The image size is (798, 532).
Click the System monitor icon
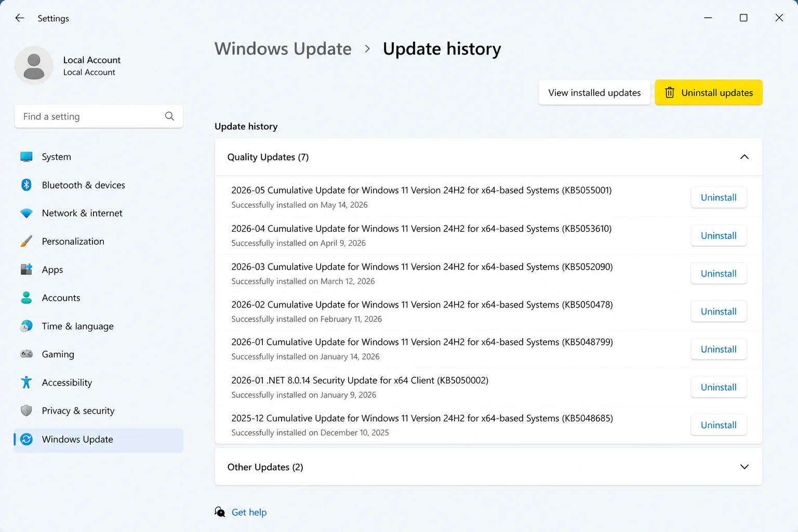click(x=26, y=156)
